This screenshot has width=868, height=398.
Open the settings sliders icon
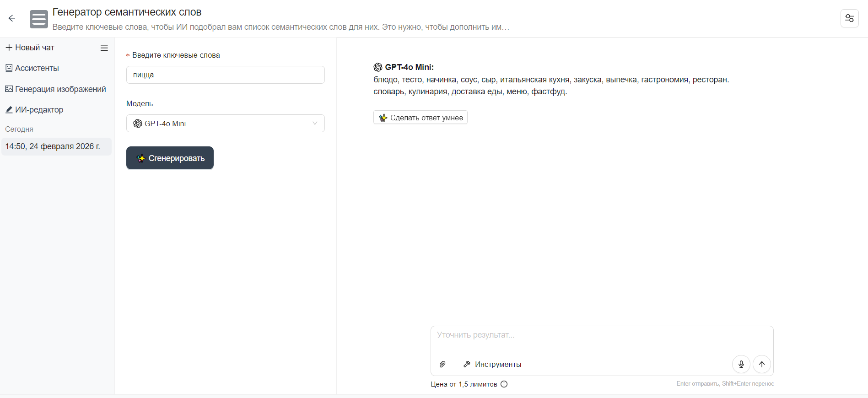tap(849, 18)
